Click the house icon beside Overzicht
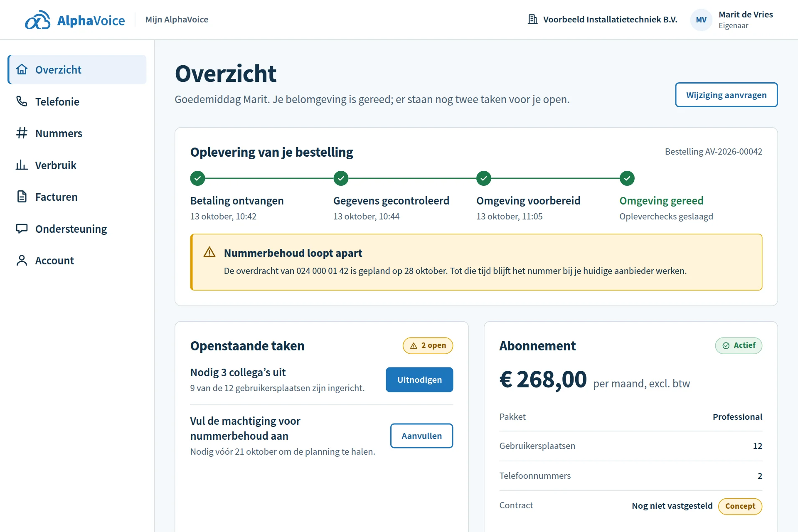 (22, 69)
